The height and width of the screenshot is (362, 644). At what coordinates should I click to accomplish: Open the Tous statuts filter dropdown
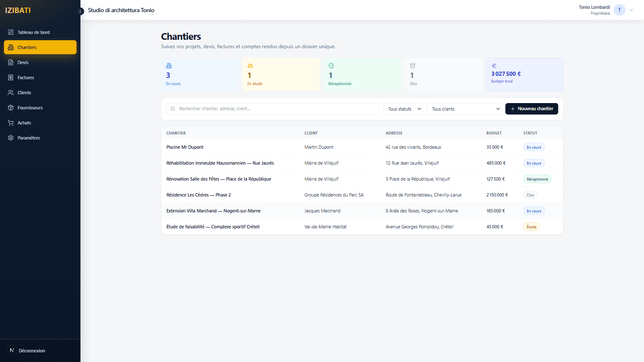pos(403,109)
